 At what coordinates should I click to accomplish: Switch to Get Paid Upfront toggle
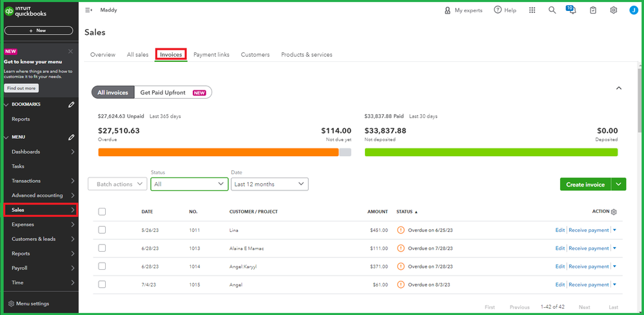(x=173, y=92)
